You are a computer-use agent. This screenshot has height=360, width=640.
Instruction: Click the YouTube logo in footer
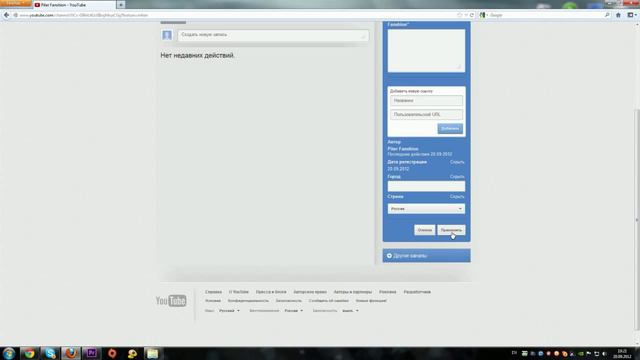coord(171,301)
